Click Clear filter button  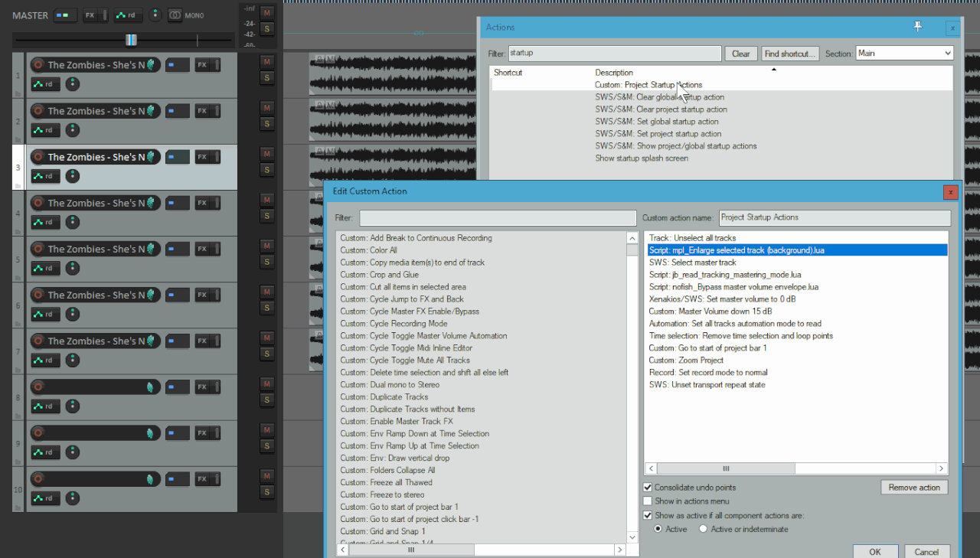coord(741,54)
